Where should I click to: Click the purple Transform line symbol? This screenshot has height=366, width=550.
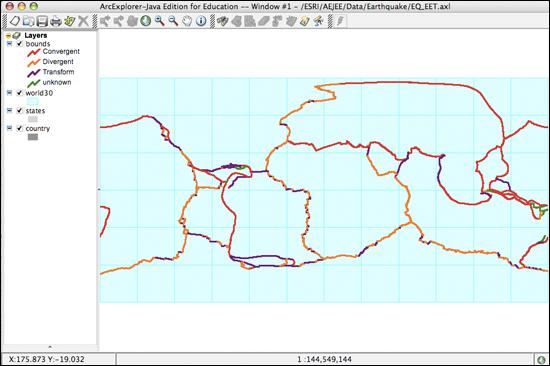(x=34, y=73)
